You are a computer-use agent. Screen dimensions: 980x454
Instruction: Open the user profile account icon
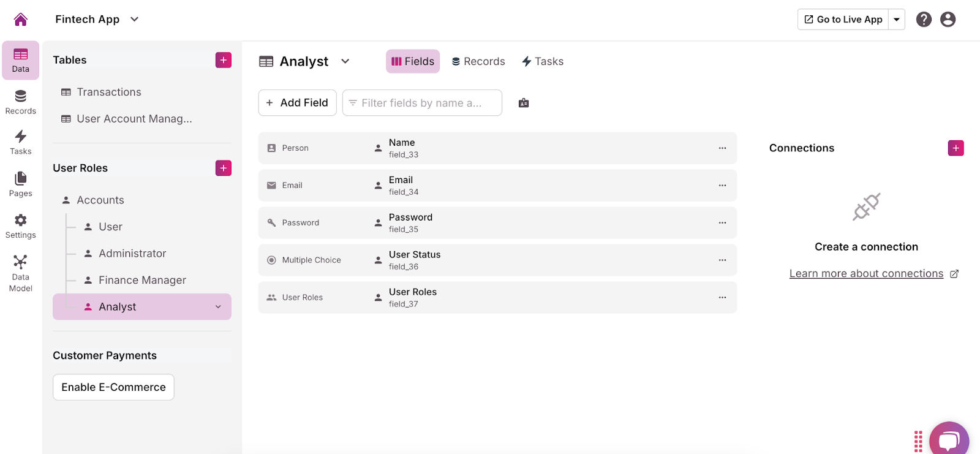pos(948,20)
